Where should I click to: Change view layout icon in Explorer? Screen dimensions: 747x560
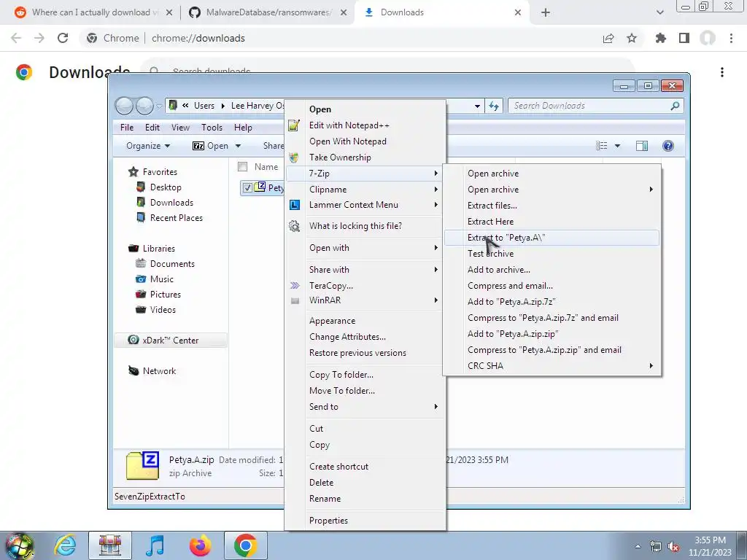pos(602,146)
